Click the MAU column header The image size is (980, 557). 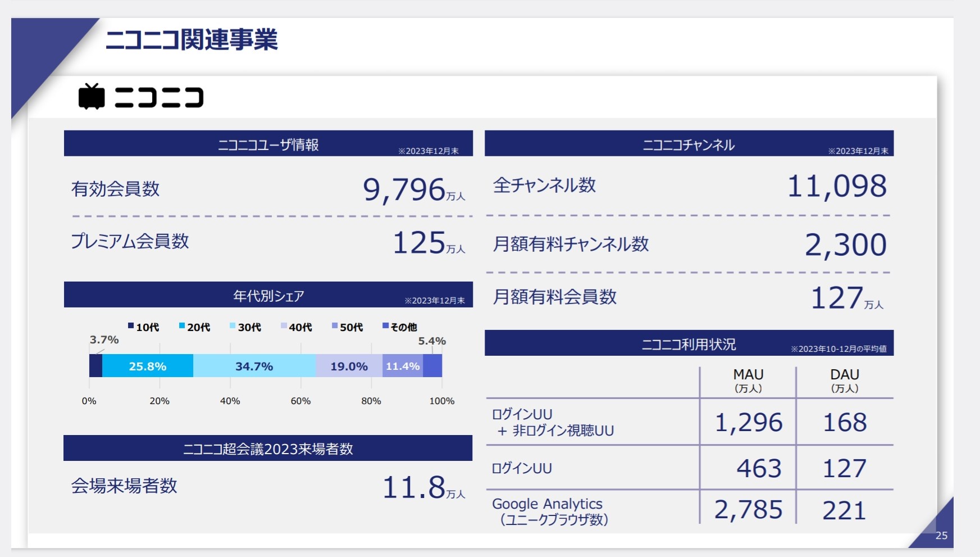click(748, 381)
